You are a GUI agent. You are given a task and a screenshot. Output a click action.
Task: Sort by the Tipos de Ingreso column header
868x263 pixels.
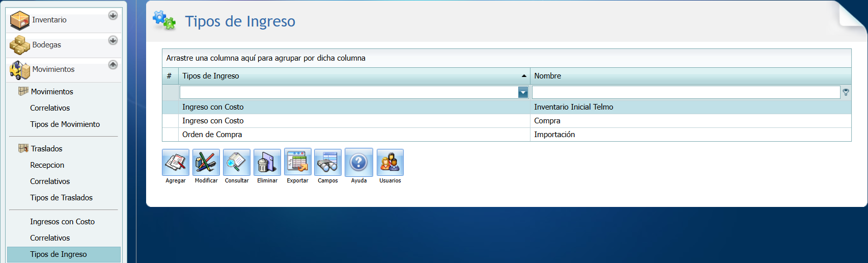pos(354,76)
